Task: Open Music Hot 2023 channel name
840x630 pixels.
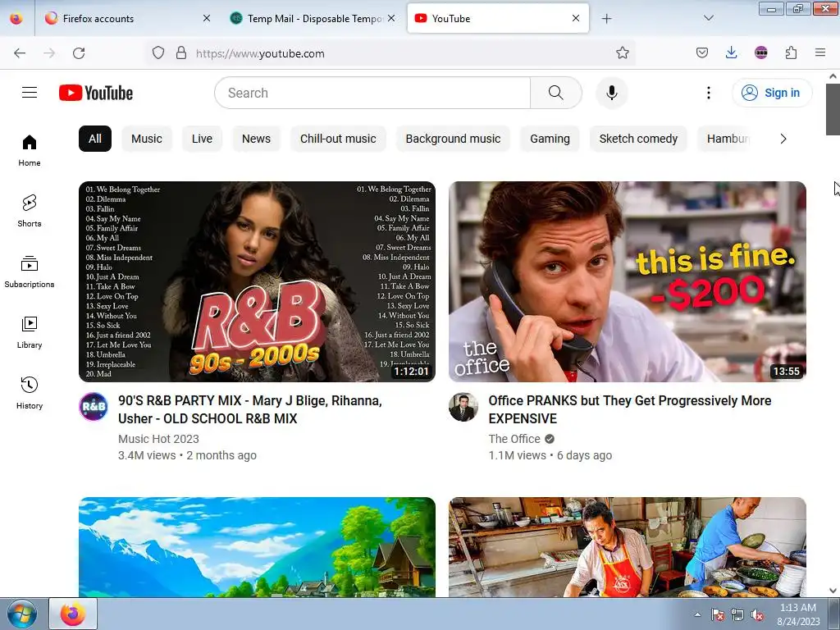Action: [x=158, y=439]
